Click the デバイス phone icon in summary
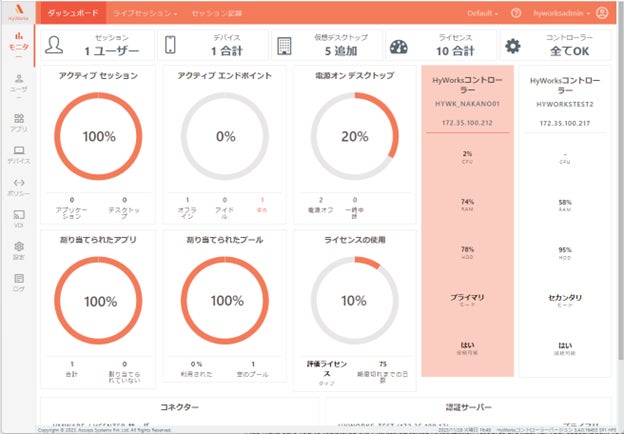 pyautogui.click(x=170, y=45)
